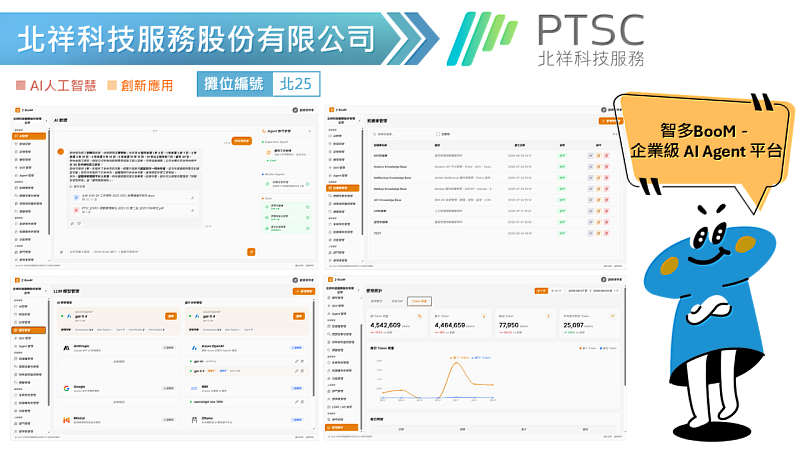800x450 pixels.
Task: Click the Azure OpenAI provider card header
Action: pyautogui.click(x=247, y=348)
